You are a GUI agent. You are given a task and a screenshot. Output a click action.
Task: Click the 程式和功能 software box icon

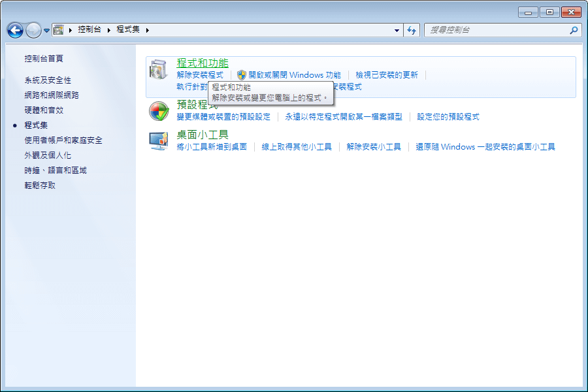pyautogui.click(x=159, y=70)
